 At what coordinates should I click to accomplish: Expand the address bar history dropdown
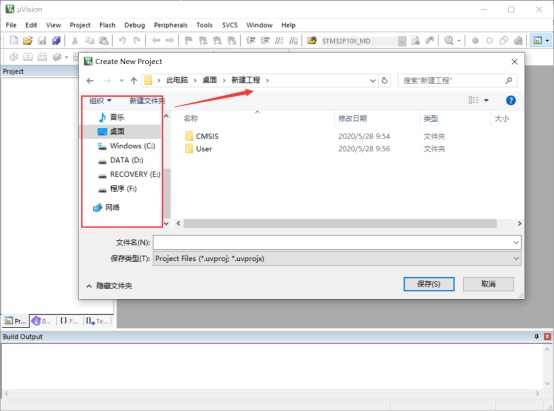click(x=372, y=81)
